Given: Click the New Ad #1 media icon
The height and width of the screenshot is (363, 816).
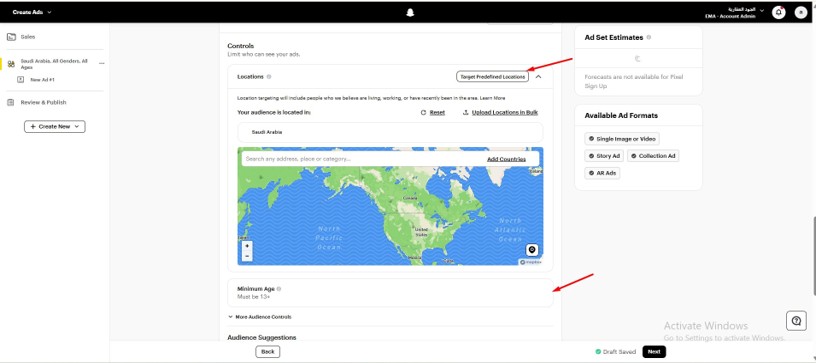Looking at the screenshot, I should [x=21, y=80].
